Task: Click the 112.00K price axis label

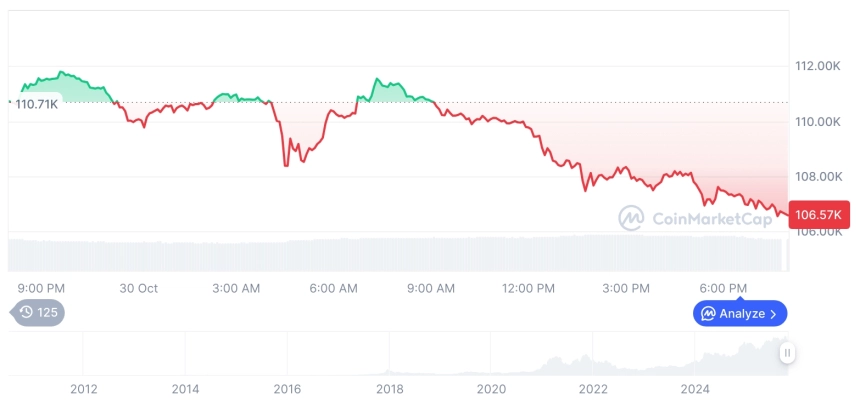Action: pos(817,66)
